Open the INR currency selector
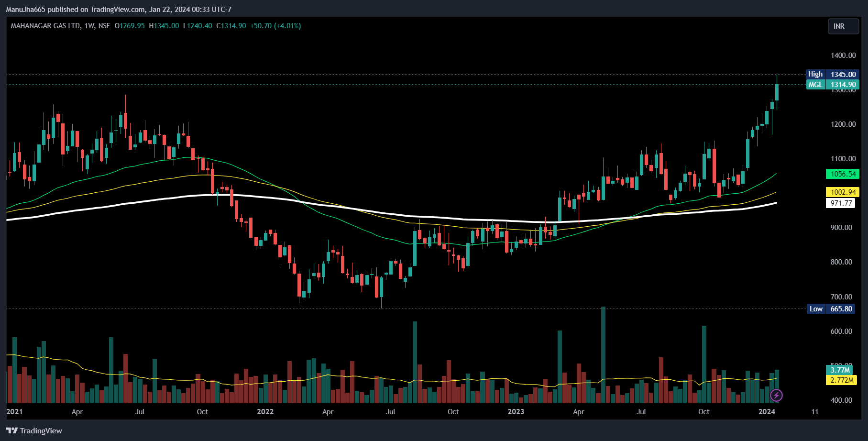The width and height of the screenshot is (868, 441). click(x=844, y=26)
